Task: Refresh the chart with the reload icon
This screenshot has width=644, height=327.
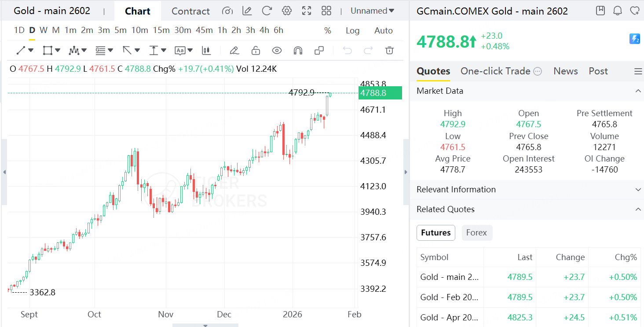Action: 267,11
